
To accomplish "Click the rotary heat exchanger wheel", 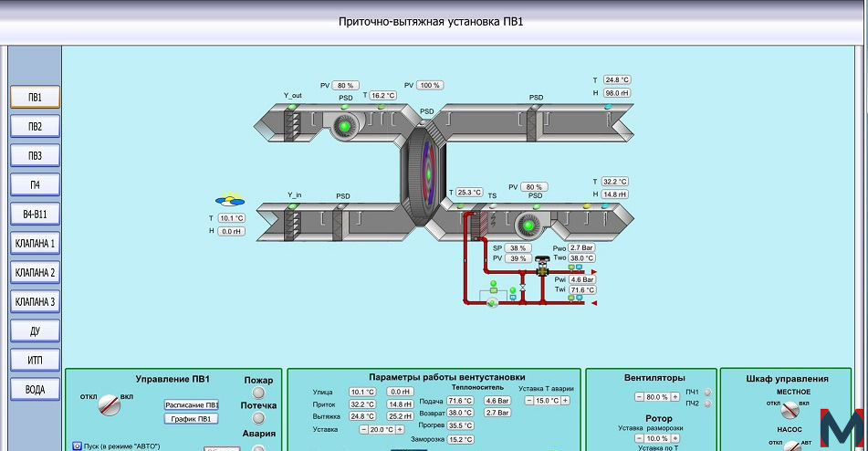I will point(427,173).
